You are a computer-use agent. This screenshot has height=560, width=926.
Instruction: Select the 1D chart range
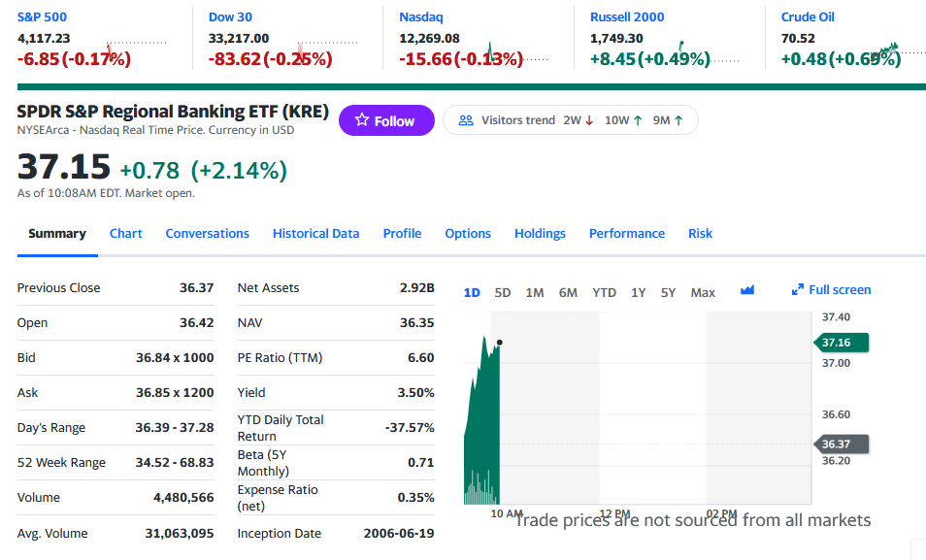[x=472, y=292]
